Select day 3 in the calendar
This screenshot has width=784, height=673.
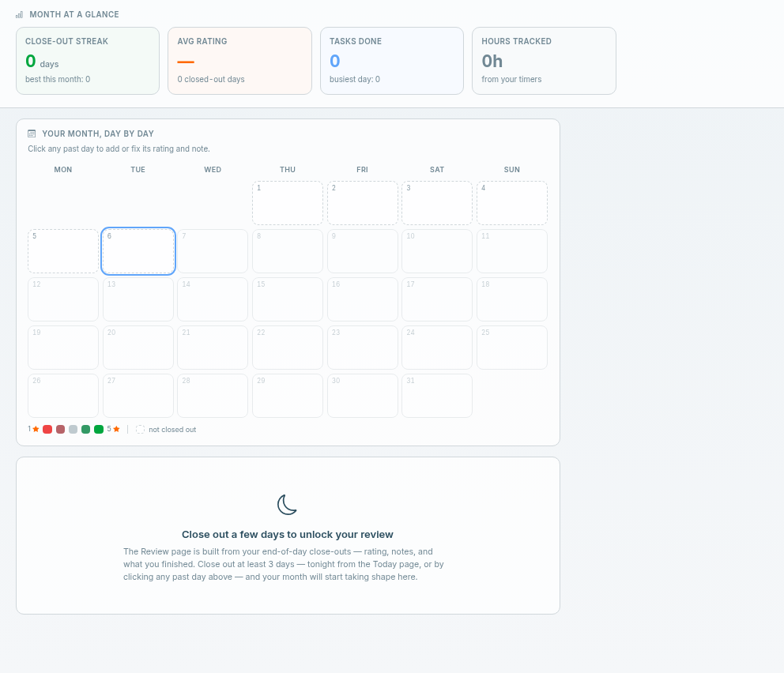click(437, 203)
